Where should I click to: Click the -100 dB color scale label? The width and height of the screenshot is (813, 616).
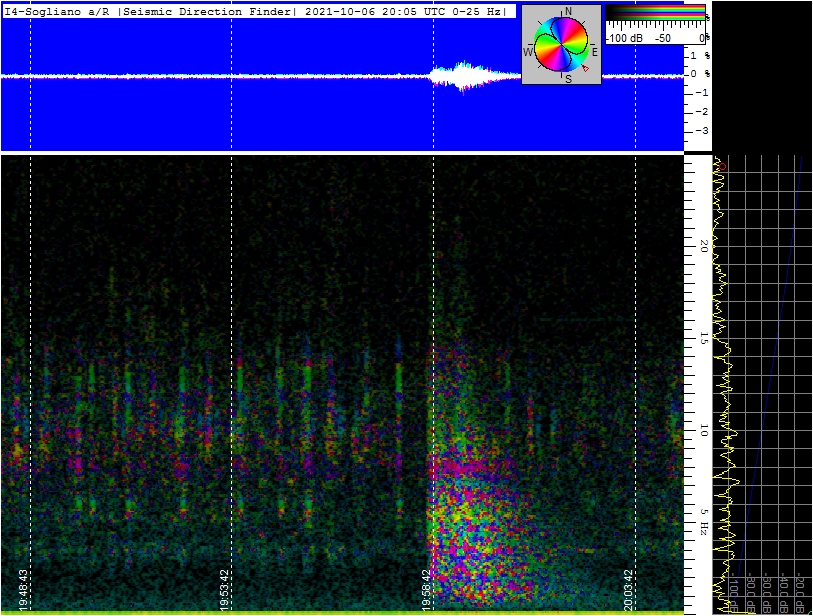pyautogui.click(x=624, y=38)
